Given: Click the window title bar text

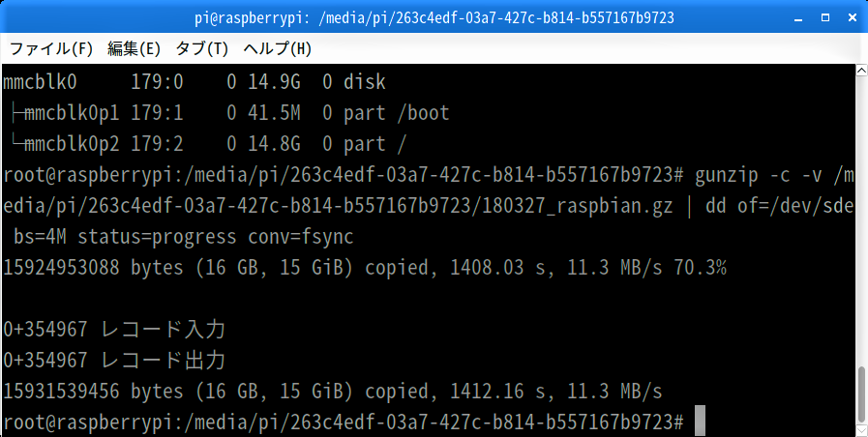Looking at the screenshot, I should coord(434,17).
